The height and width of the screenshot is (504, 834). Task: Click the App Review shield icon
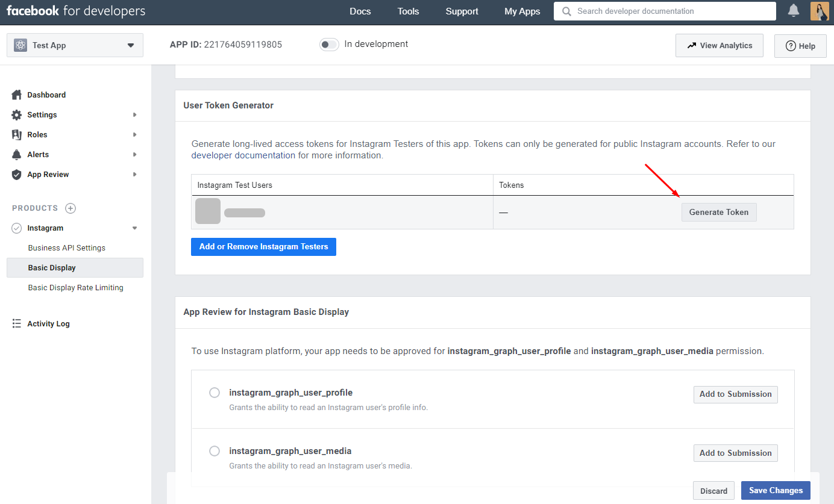pos(16,175)
